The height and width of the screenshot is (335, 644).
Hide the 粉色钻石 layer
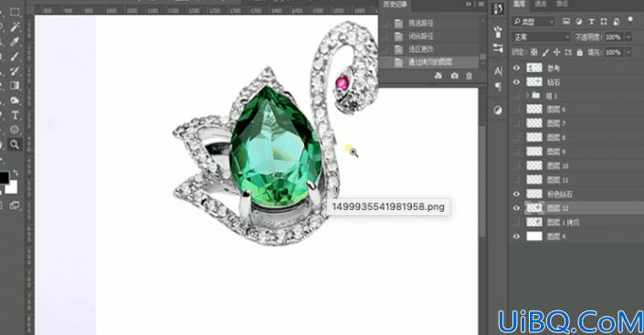click(516, 194)
